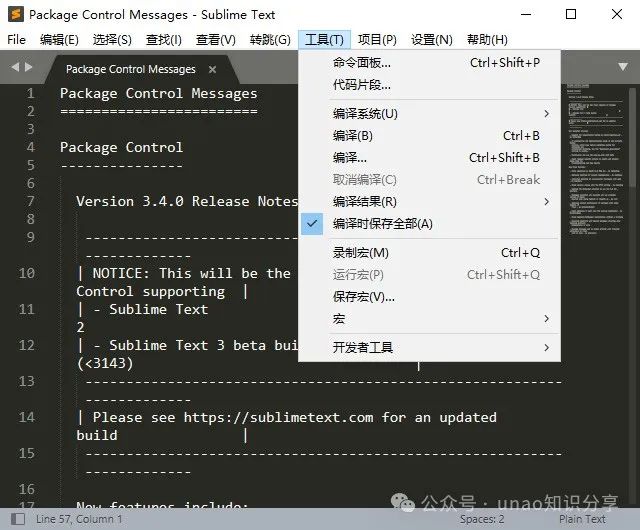Close the open 工具(T) menu
This screenshot has height=530, width=640.
click(x=324, y=40)
